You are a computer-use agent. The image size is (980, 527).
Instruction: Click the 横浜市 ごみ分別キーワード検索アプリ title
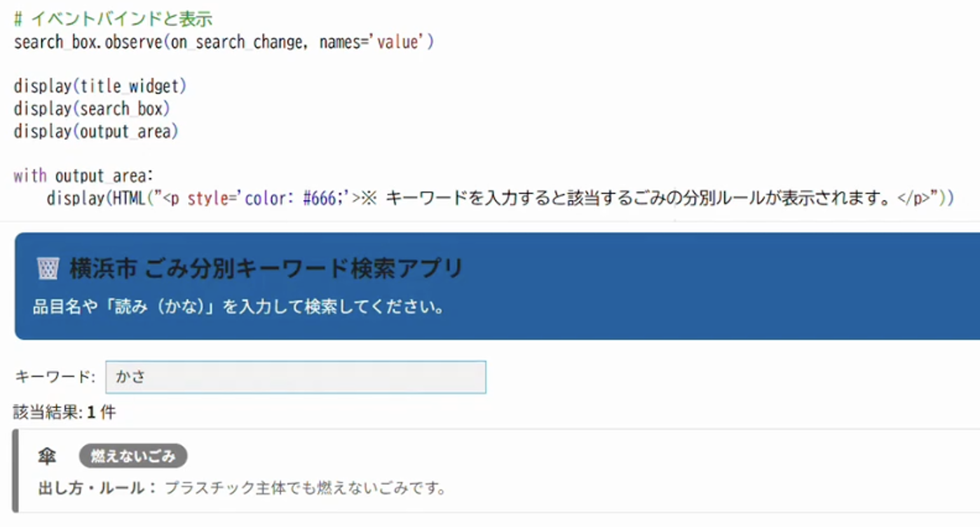point(266,269)
